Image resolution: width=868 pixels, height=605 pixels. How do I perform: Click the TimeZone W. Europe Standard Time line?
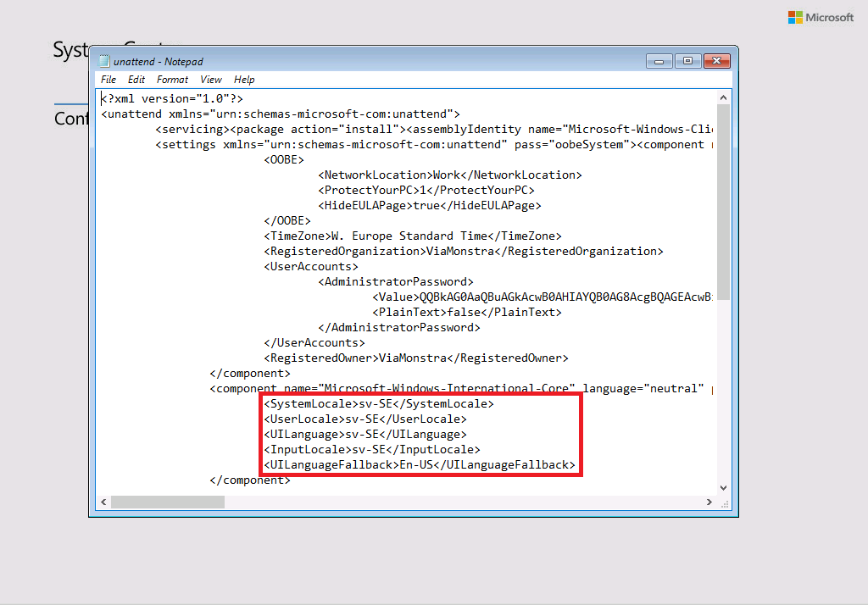(x=413, y=236)
